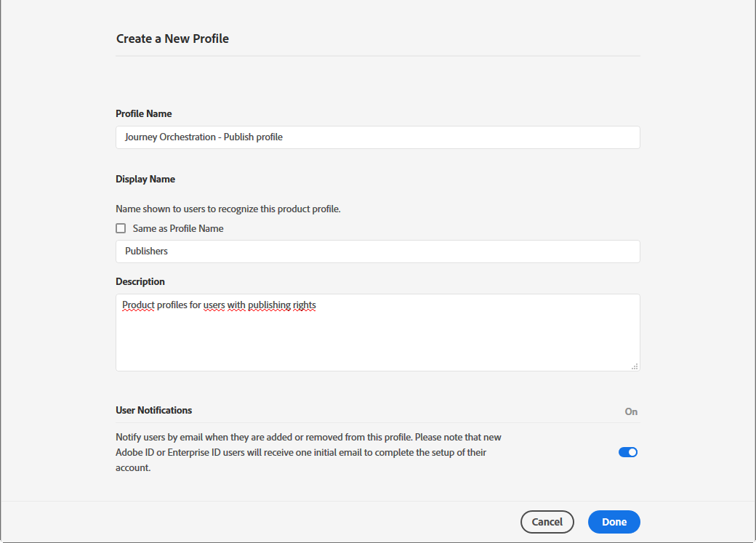Click the "Name shown to users" helper text

click(x=228, y=209)
